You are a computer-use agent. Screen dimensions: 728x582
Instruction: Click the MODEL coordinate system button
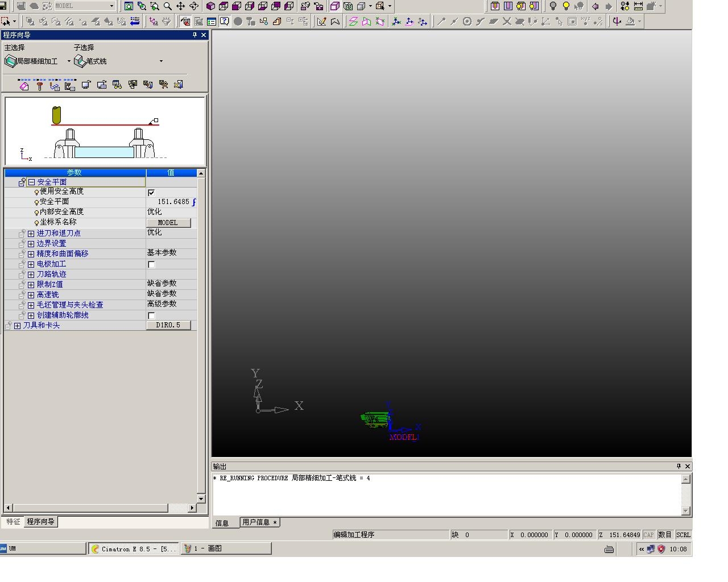pos(168,223)
